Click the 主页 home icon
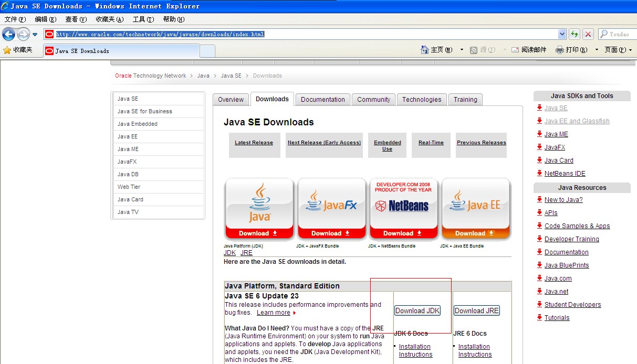 [425, 50]
